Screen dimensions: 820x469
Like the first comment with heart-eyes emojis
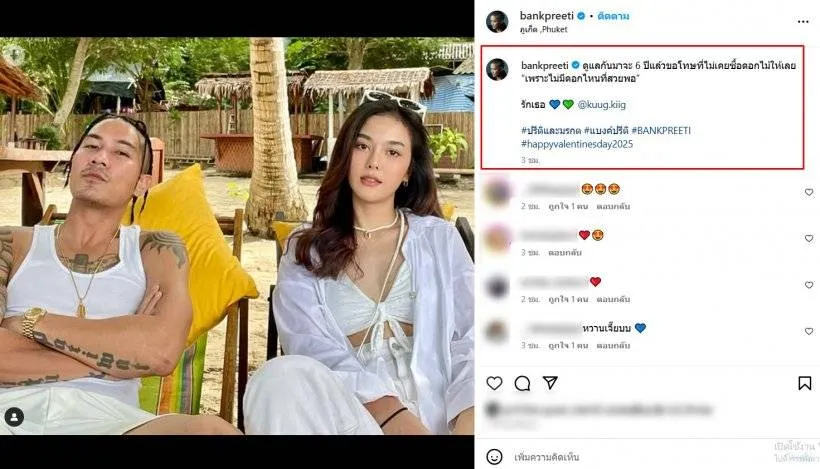(809, 192)
